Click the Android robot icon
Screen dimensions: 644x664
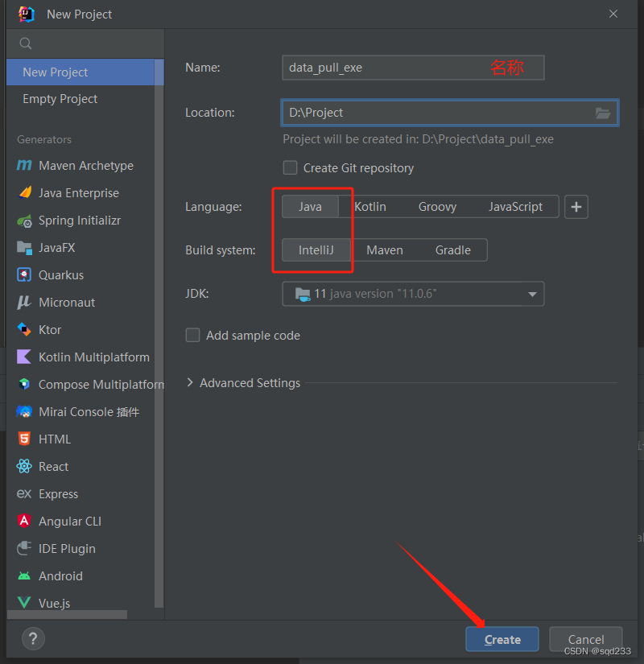click(24, 576)
